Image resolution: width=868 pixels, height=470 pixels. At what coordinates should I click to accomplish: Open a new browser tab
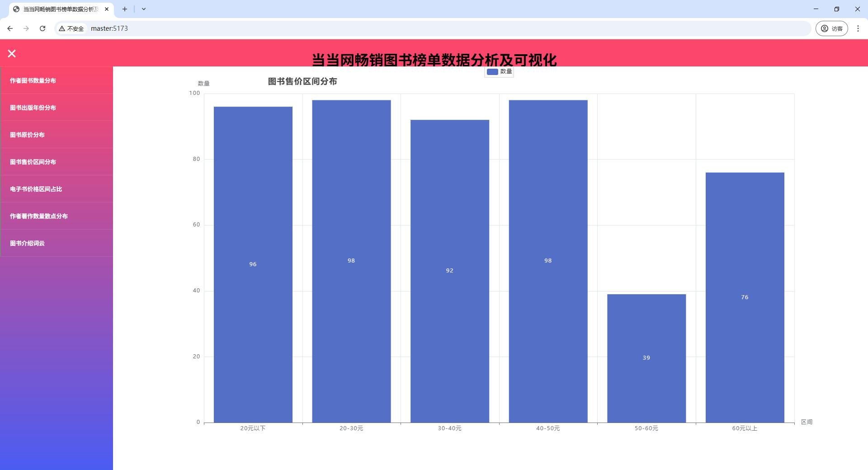(125, 9)
